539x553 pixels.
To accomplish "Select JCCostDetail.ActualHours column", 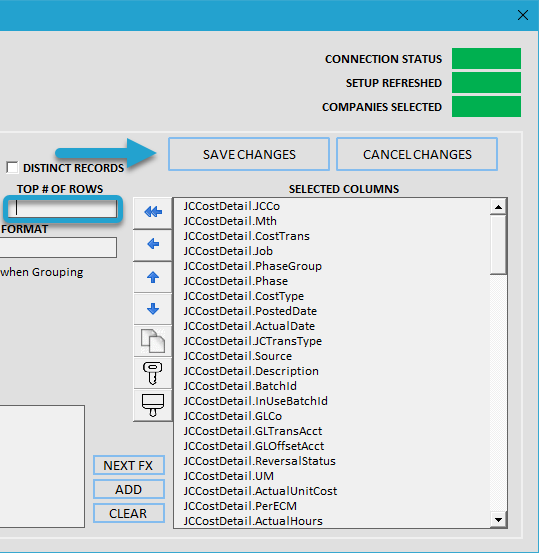I will pos(253,521).
